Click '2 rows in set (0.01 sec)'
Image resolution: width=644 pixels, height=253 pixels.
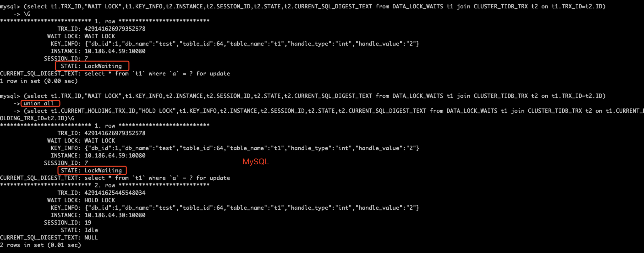tap(41, 245)
